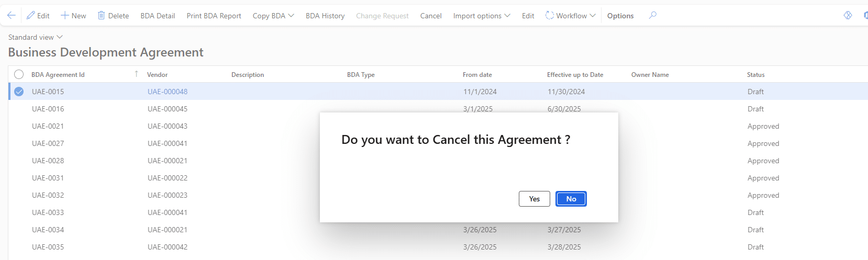Click the back arrow icon
The width and height of the screenshot is (868, 260).
(x=11, y=15)
